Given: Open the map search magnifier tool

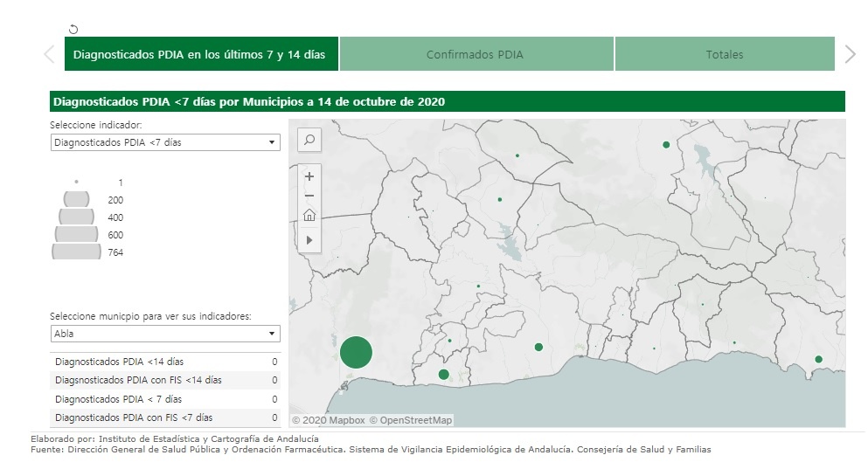Looking at the screenshot, I should point(309,140).
